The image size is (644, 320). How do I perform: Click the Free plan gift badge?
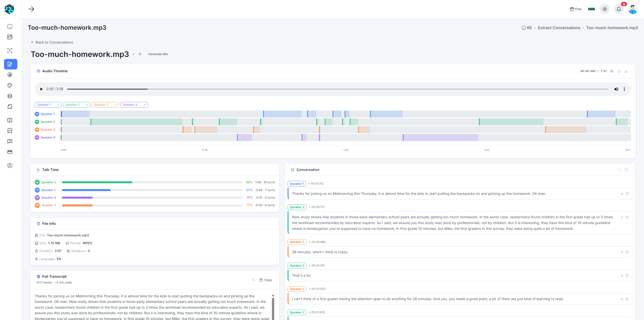[576, 9]
